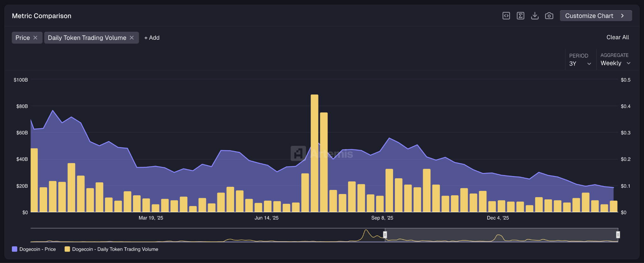This screenshot has width=644, height=263.
Task: Click the tallest volume bar
Action: 314,153
